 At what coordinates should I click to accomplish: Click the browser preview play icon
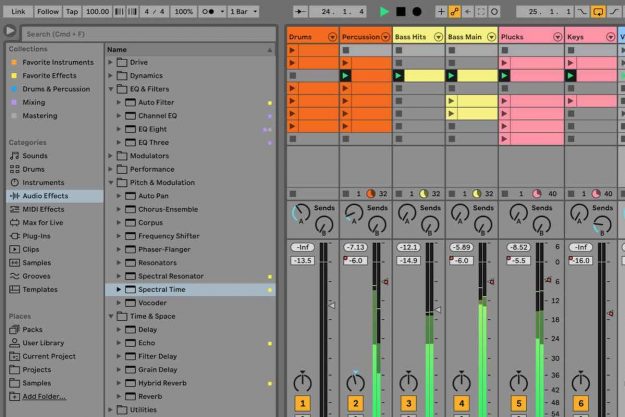(10, 31)
